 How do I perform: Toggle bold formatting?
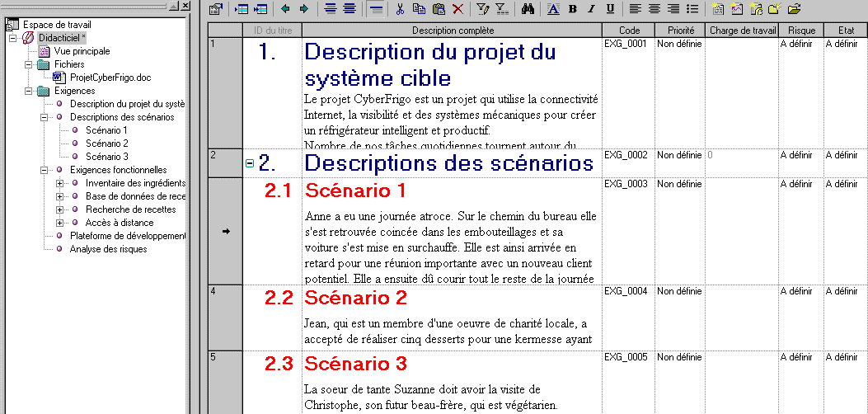(572, 8)
